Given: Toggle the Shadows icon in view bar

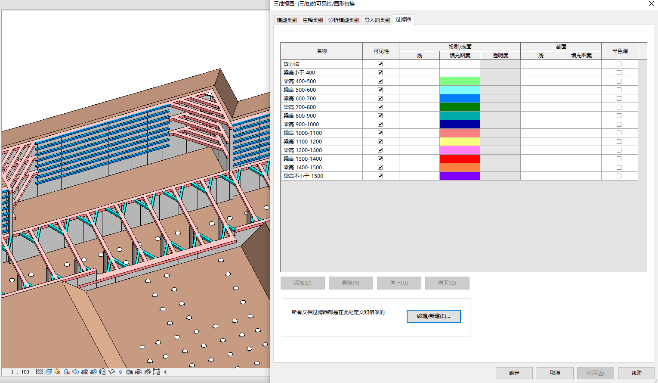Looking at the screenshot, I should (x=67, y=372).
